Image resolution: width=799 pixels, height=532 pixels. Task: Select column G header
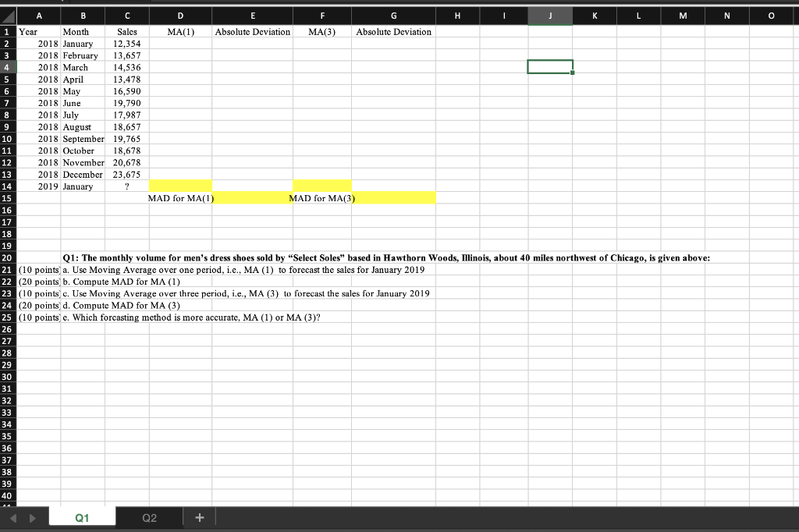click(393, 16)
